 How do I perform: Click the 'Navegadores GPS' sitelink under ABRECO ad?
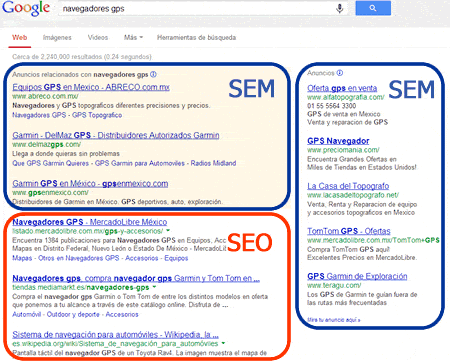(x=39, y=115)
